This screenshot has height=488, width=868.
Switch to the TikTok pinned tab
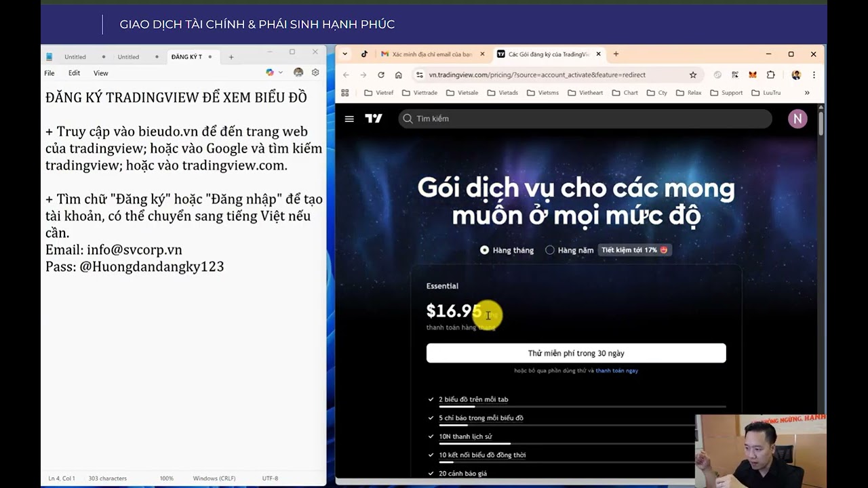pos(364,54)
